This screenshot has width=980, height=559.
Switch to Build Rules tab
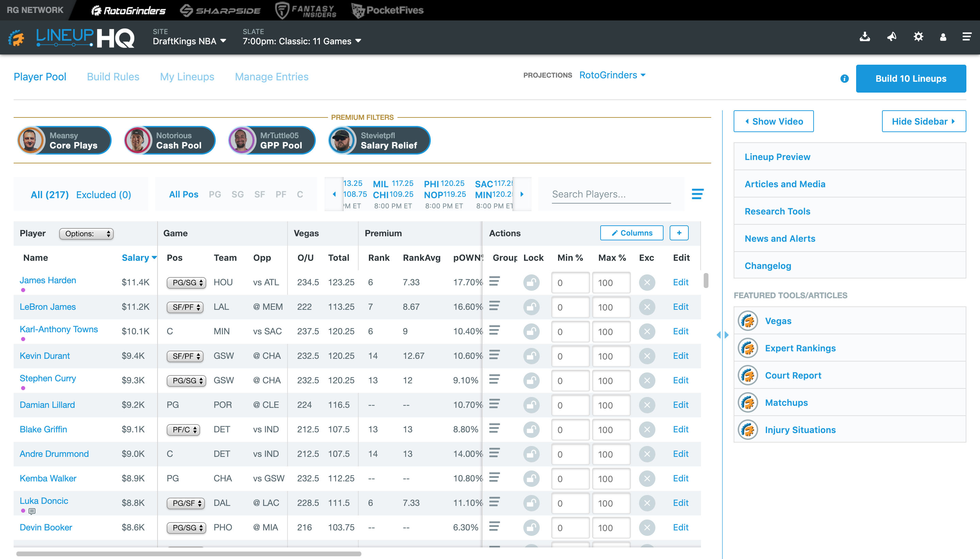coord(113,77)
